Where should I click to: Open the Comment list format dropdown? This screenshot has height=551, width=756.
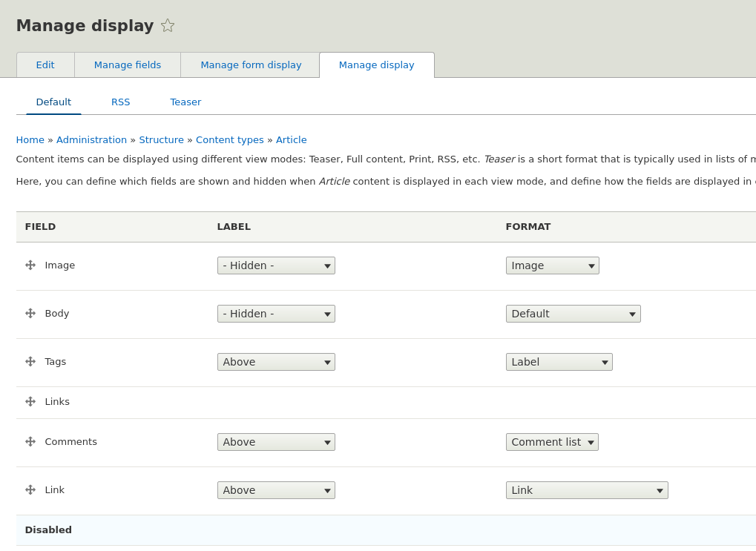point(552,442)
